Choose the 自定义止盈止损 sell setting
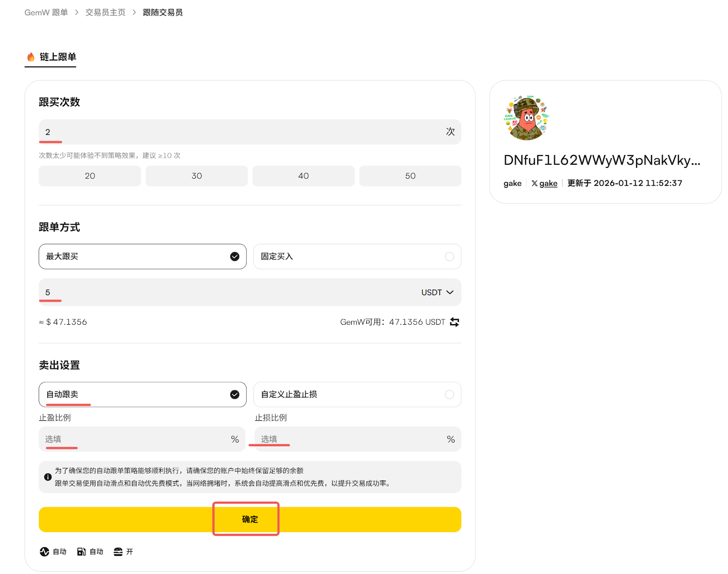 pos(357,394)
